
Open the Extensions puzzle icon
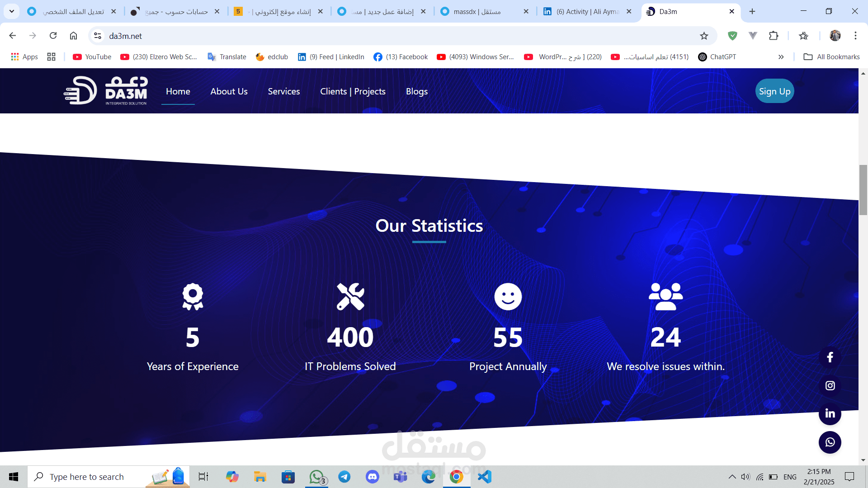[x=774, y=36]
